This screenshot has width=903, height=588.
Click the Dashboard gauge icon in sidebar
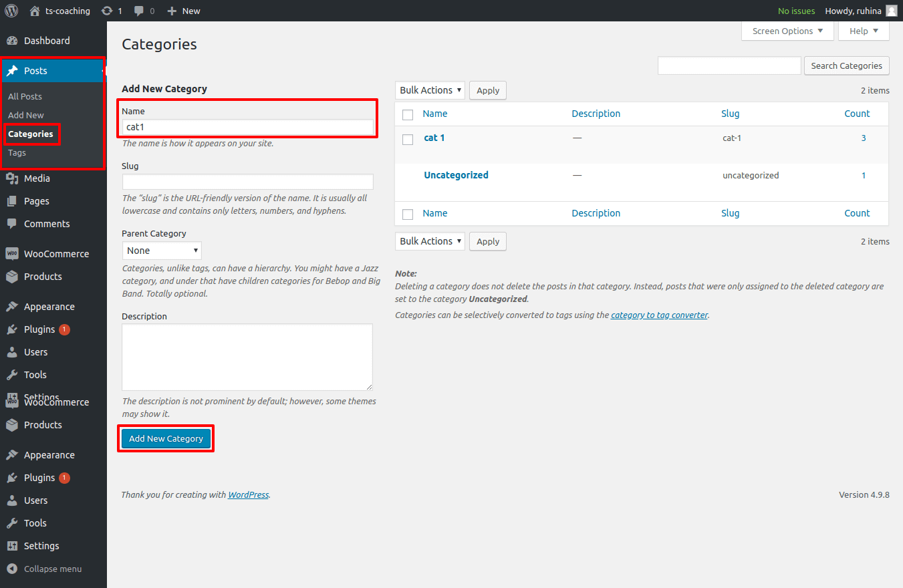[x=12, y=41]
